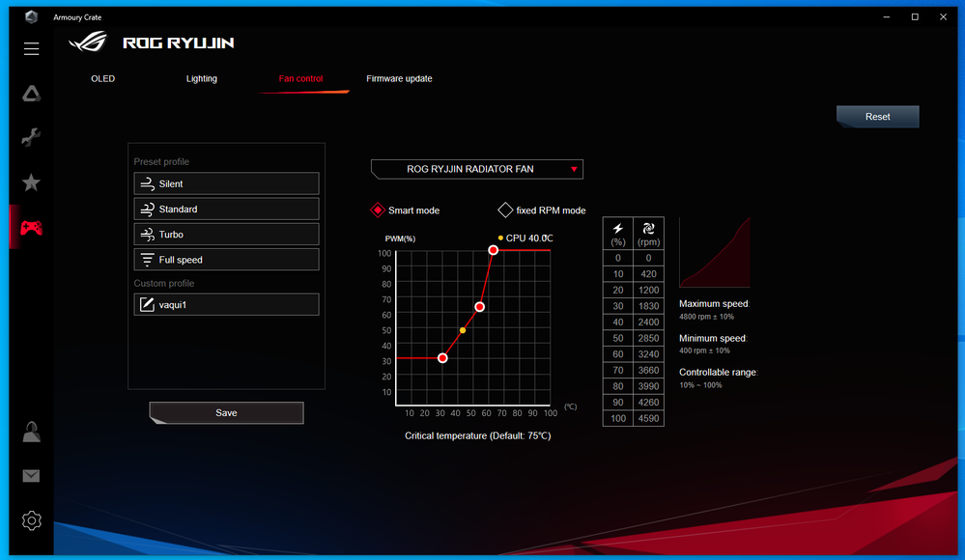This screenshot has width=965, height=560.
Task: Enable fixed RPM mode
Action: tap(505, 210)
